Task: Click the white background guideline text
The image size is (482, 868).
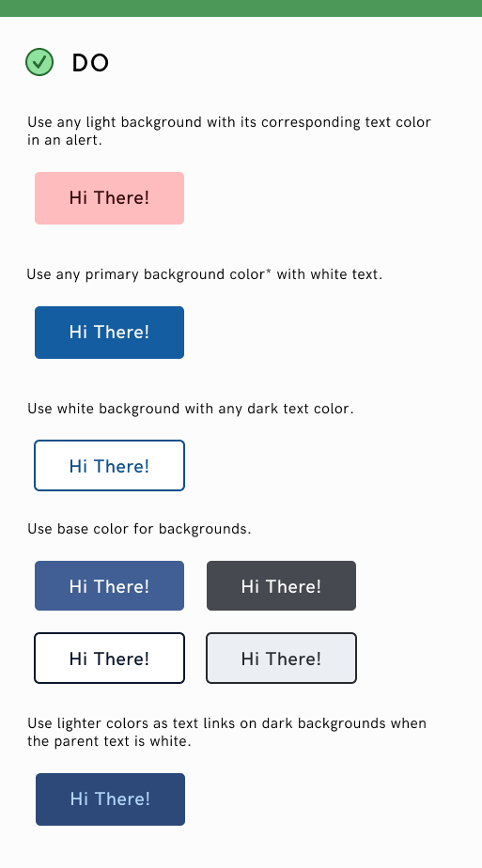Action: click(191, 409)
